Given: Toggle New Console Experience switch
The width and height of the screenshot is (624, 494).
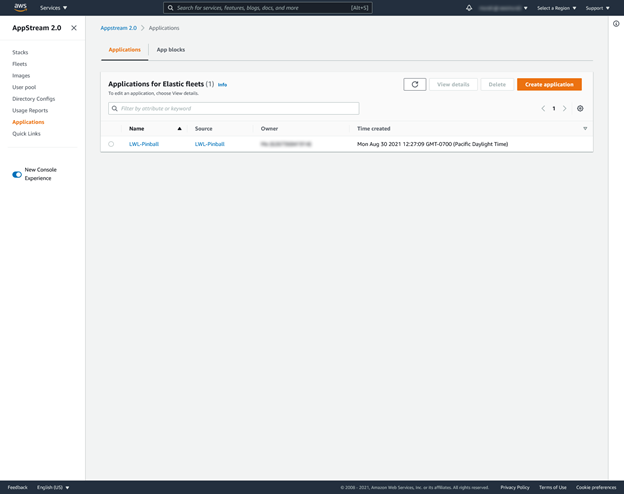Looking at the screenshot, I should tap(17, 174).
